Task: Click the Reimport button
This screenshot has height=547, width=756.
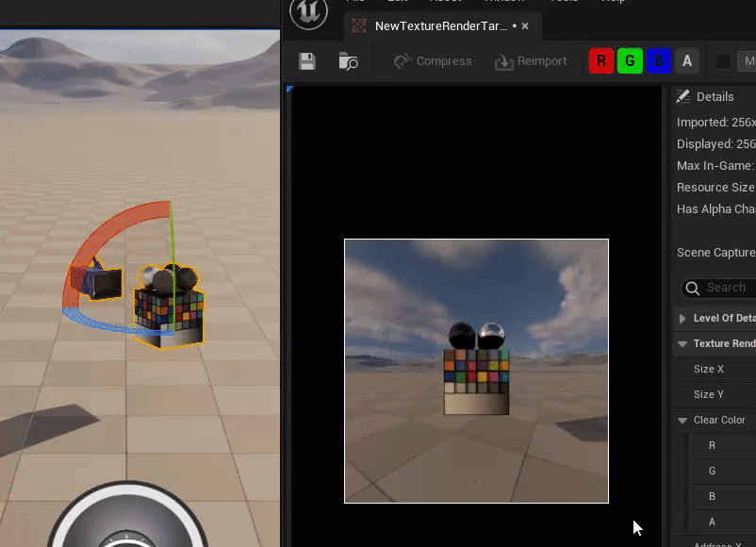Action: pos(531,61)
